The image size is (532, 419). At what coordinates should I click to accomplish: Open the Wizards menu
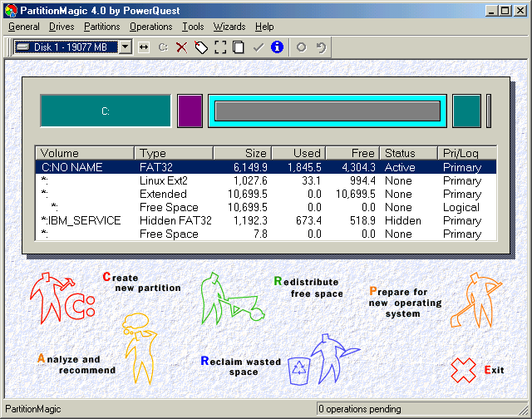tap(229, 27)
